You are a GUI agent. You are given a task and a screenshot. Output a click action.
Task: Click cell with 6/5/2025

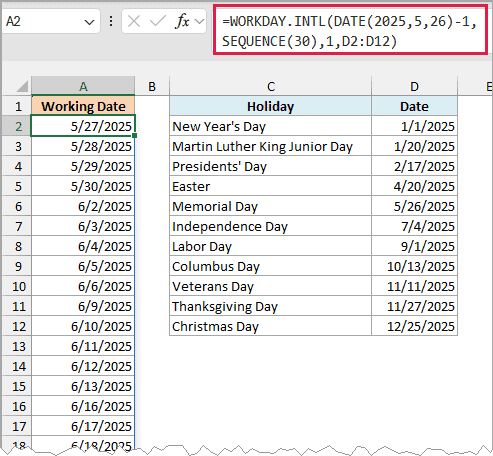(83, 266)
